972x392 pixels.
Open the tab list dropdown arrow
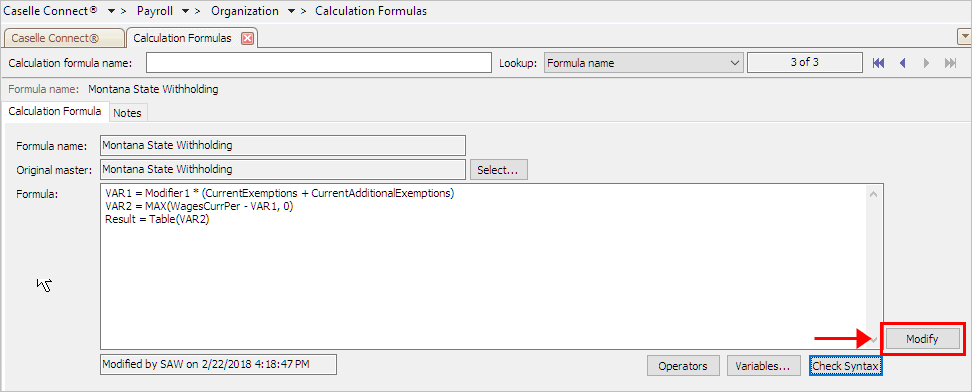pos(964,37)
